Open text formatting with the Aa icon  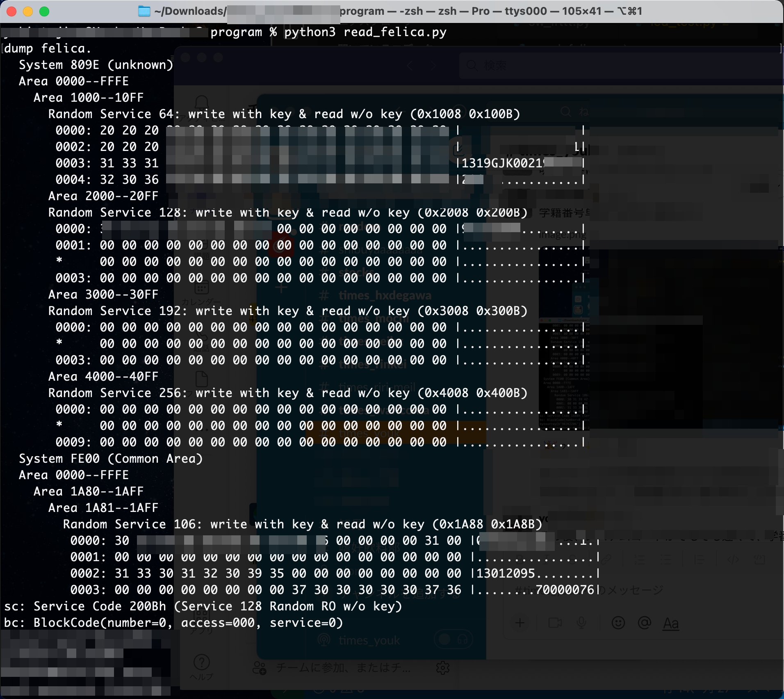coord(671,624)
